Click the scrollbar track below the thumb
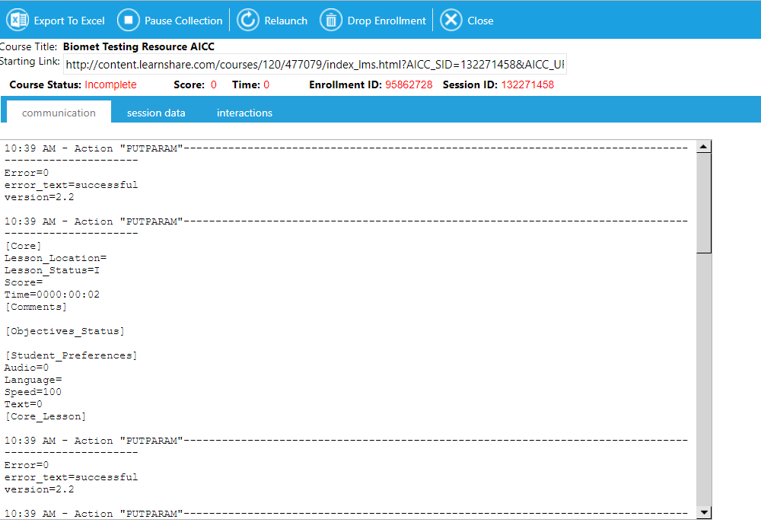This screenshot has height=532, width=761. click(704, 381)
